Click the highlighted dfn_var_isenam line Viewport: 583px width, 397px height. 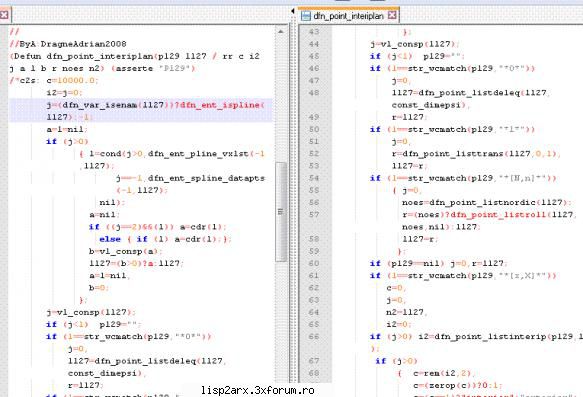click(x=141, y=111)
